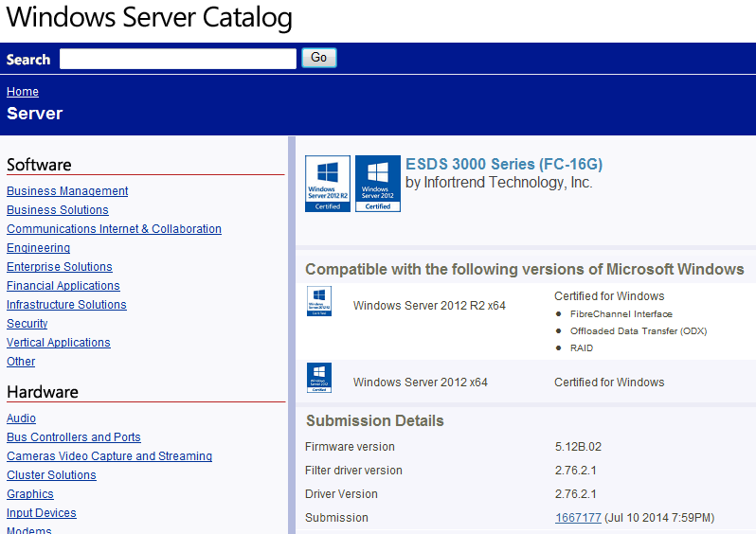Click 'by Infortrend Technology, Inc.' text
This screenshot has height=534, width=756.
click(499, 182)
